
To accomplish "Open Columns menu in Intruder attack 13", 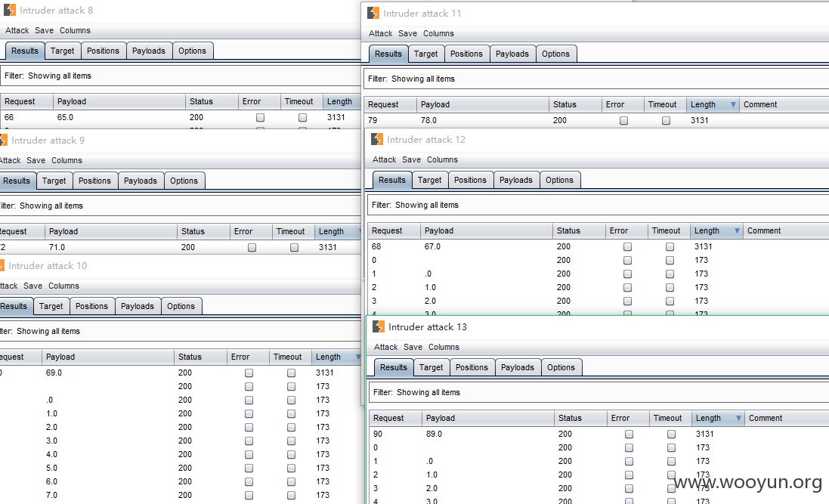I will click(444, 347).
